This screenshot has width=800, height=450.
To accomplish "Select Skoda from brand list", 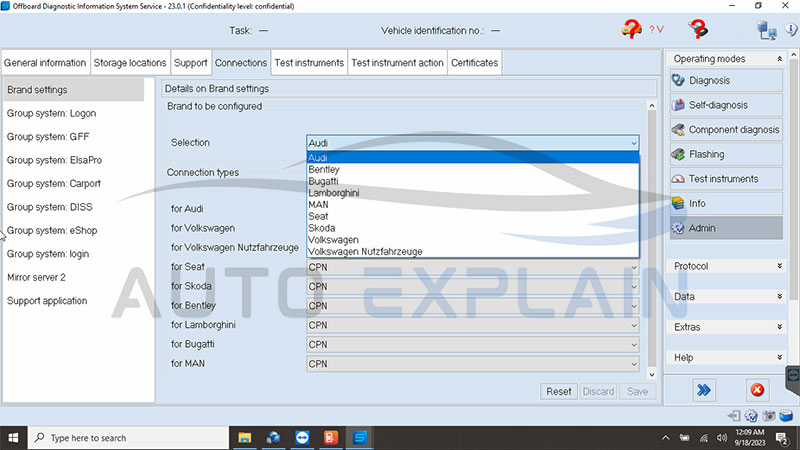I will pyautogui.click(x=472, y=228).
